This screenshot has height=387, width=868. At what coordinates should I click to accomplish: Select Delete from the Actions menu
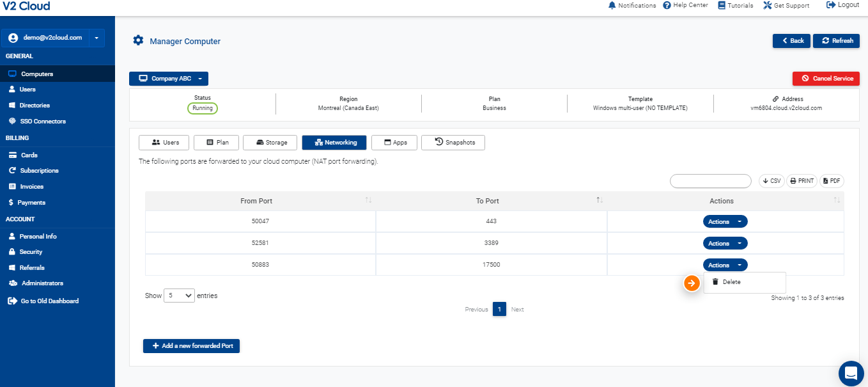click(731, 282)
